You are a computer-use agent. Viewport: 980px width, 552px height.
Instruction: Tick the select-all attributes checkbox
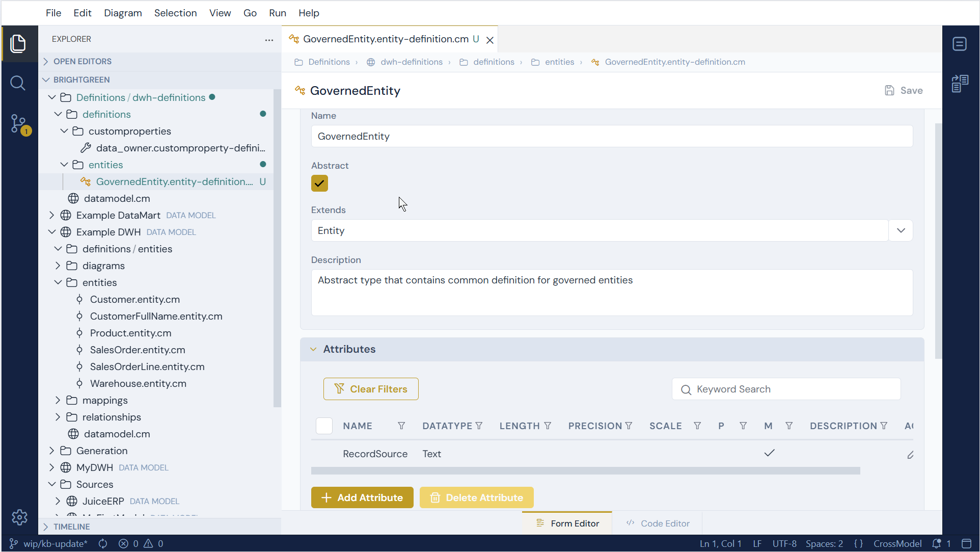point(324,426)
